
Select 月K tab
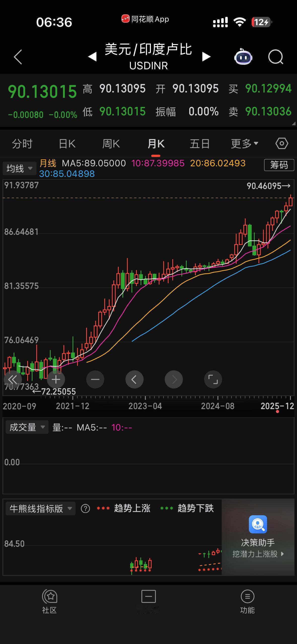pos(156,144)
